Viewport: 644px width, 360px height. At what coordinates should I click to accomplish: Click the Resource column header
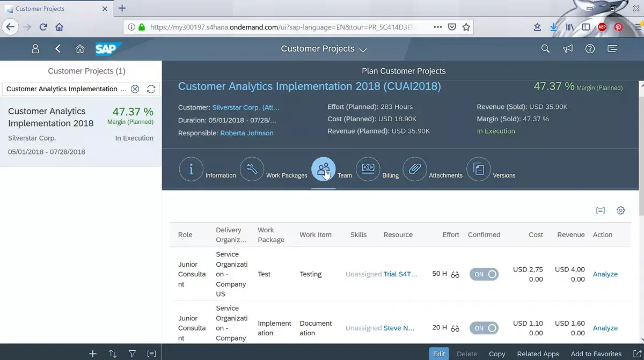(398, 234)
